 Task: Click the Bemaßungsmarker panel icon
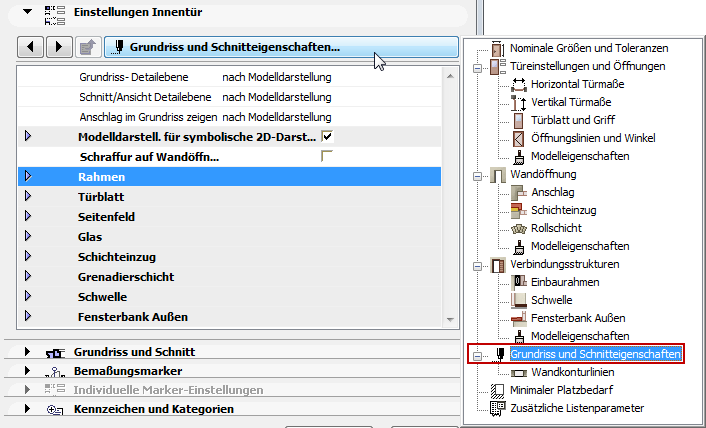pos(55,371)
